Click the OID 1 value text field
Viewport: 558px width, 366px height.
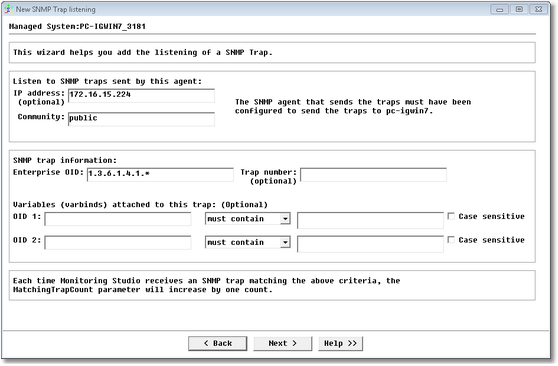[x=370, y=220]
